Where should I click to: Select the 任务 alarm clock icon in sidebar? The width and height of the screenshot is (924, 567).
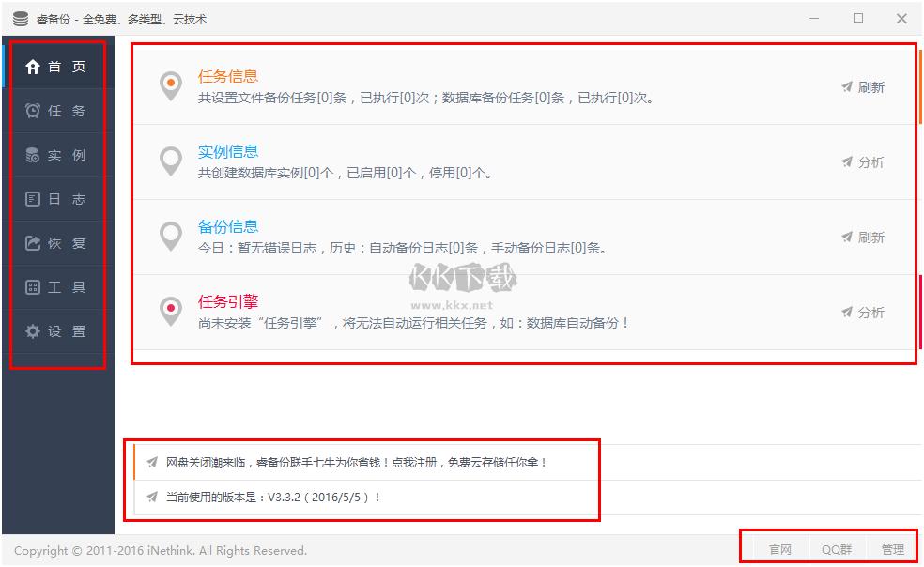(33, 110)
